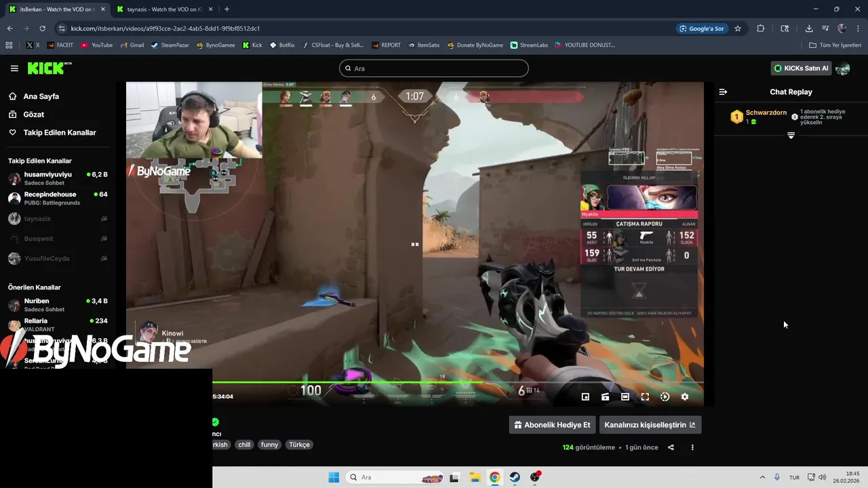868x488 pixels.
Task: Open browser downloads icon
Action: tap(809, 28)
